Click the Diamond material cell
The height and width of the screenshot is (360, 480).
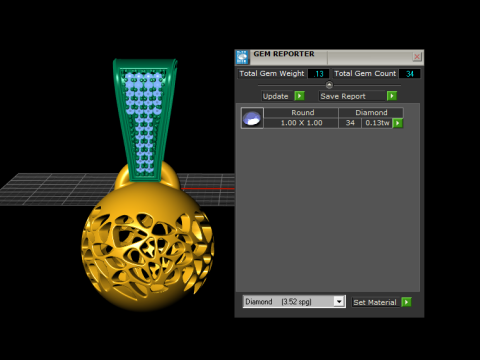point(371,113)
